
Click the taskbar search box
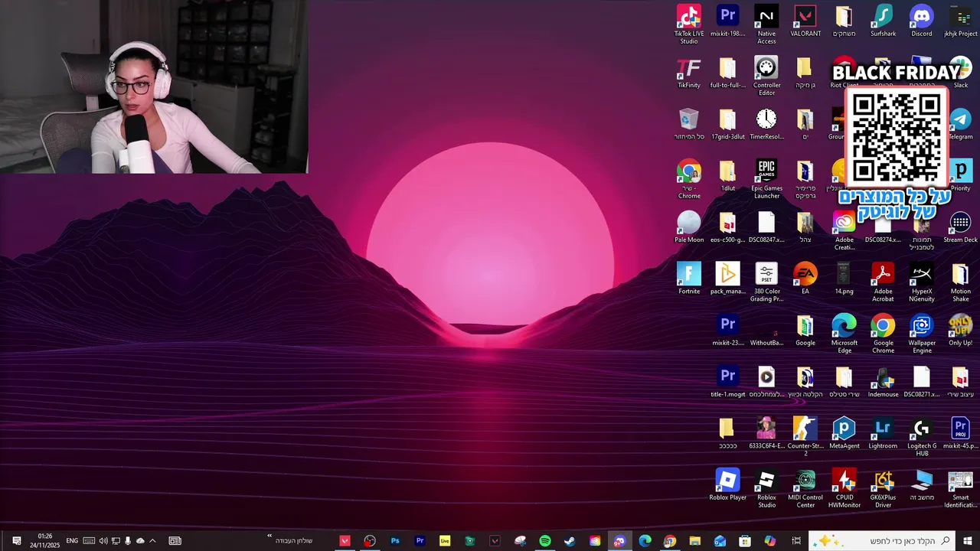(882, 541)
